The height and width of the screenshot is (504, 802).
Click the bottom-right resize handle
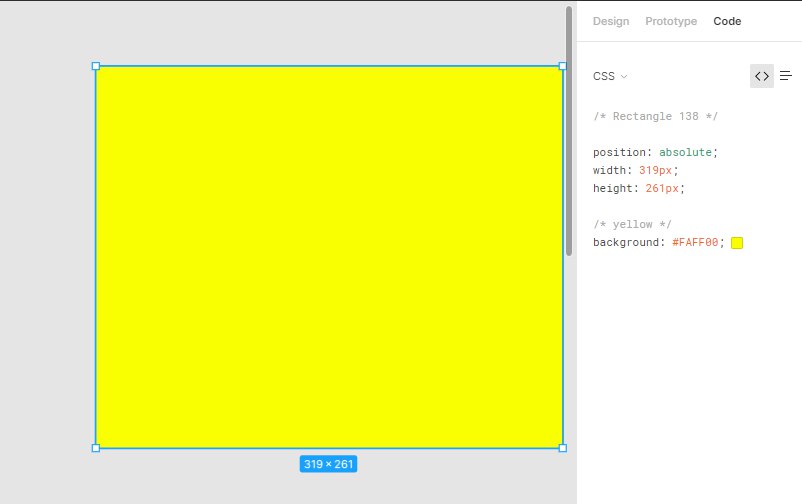(x=563, y=448)
